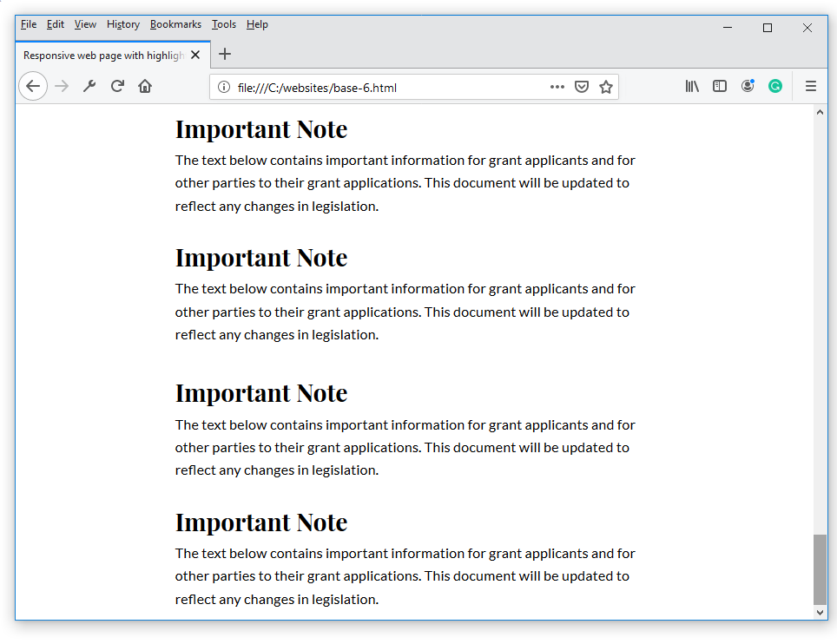Show site information icon in address bar
The height and width of the screenshot is (644, 837).
point(224,87)
